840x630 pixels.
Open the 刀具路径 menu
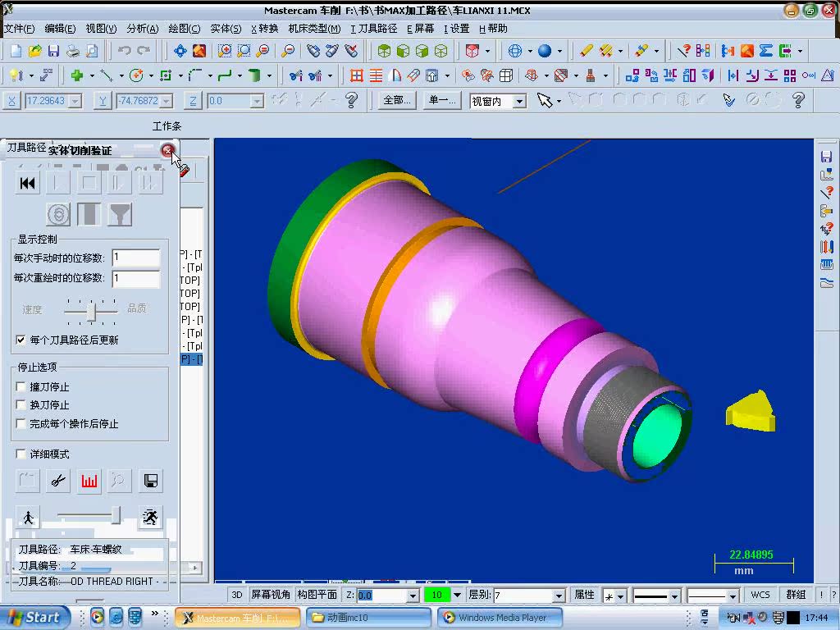click(x=374, y=29)
